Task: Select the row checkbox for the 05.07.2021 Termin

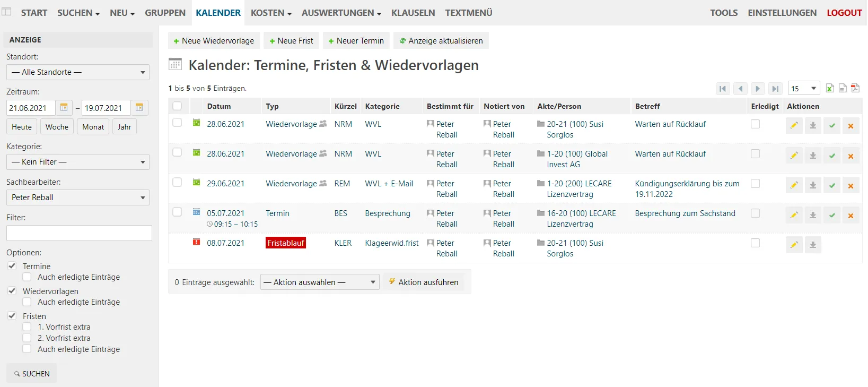Action: [177, 212]
